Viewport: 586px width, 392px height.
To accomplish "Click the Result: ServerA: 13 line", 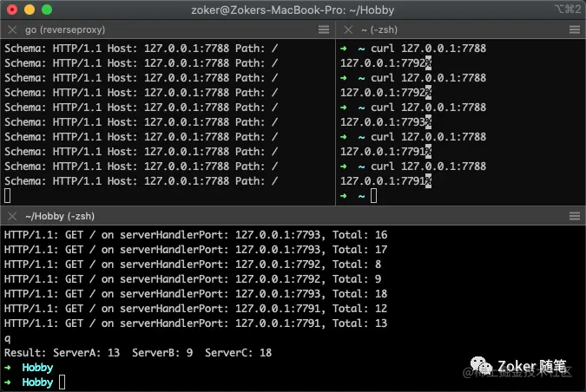I will click(x=138, y=353).
